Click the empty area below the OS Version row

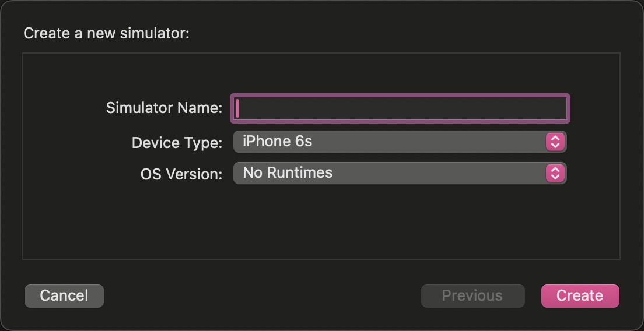pyautogui.click(x=321, y=221)
